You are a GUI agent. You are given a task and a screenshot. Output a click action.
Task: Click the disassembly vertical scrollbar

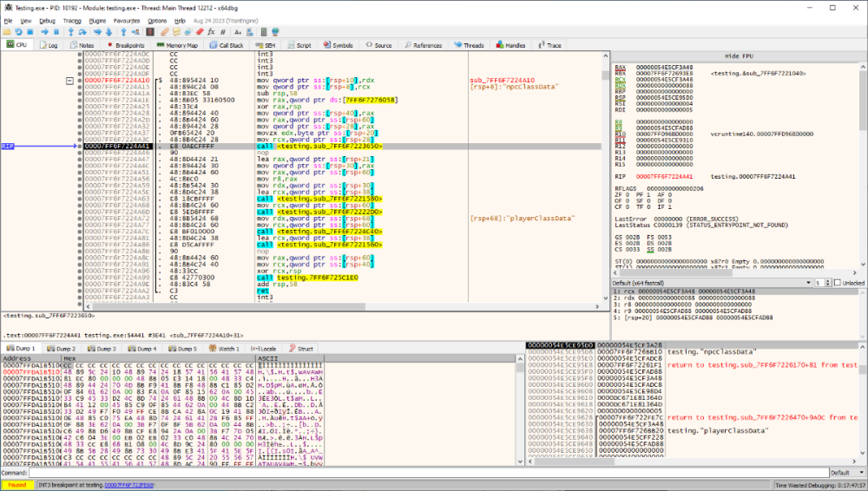pos(603,173)
